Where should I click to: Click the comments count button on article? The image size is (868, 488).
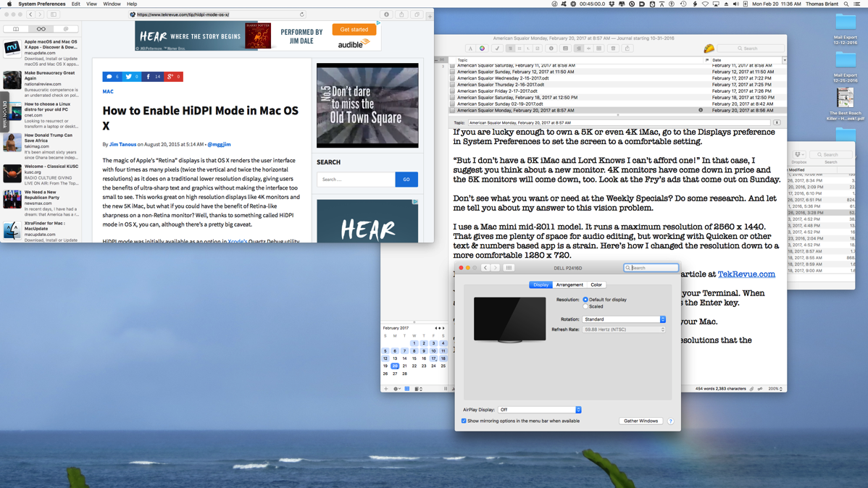coord(112,77)
